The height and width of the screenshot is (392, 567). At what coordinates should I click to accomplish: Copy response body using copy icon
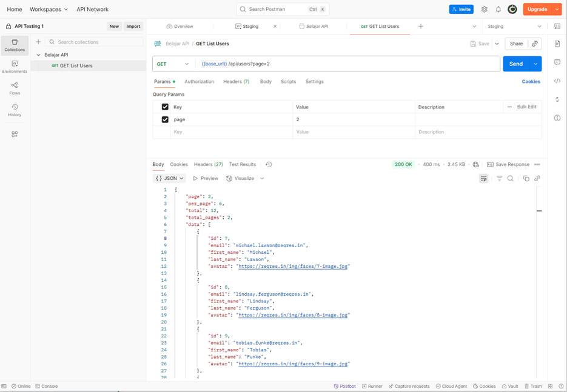pos(526,179)
